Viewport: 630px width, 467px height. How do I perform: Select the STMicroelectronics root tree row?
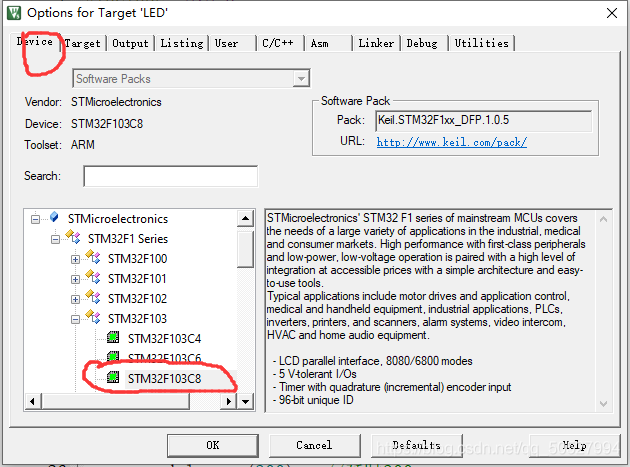(118, 219)
